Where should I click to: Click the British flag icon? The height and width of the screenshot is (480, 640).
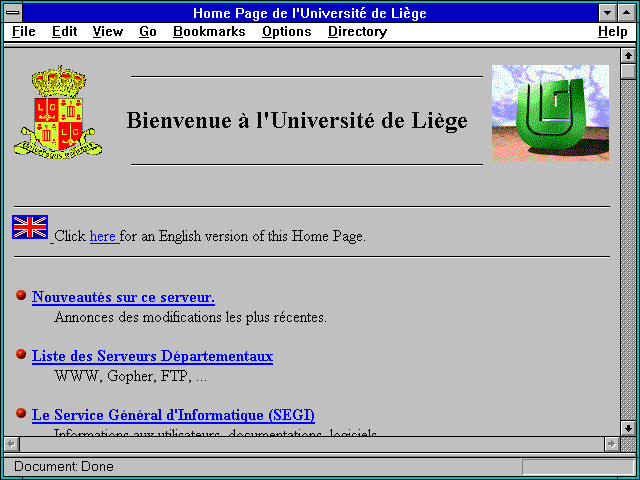pyautogui.click(x=30, y=227)
